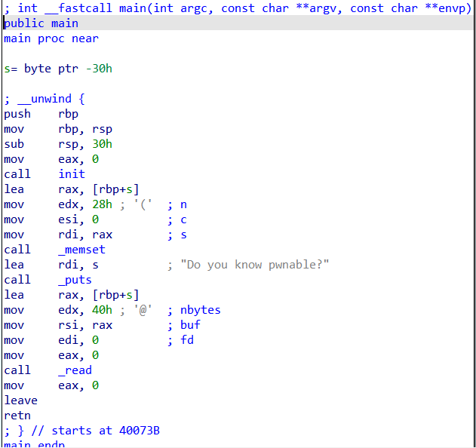Click the 's= byte ptr -30h' variable line
The height and width of the screenshot is (448, 476).
tap(58, 69)
